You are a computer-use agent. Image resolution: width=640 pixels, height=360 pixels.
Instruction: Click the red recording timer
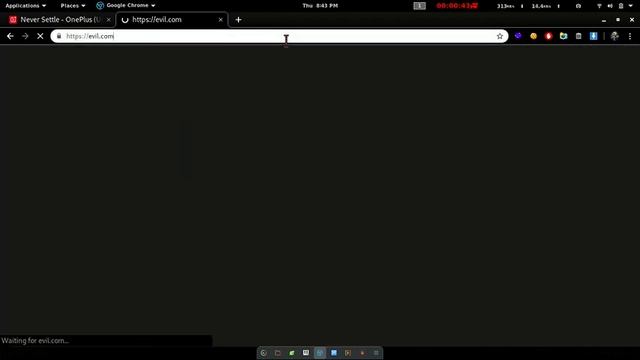(x=457, y=6)
